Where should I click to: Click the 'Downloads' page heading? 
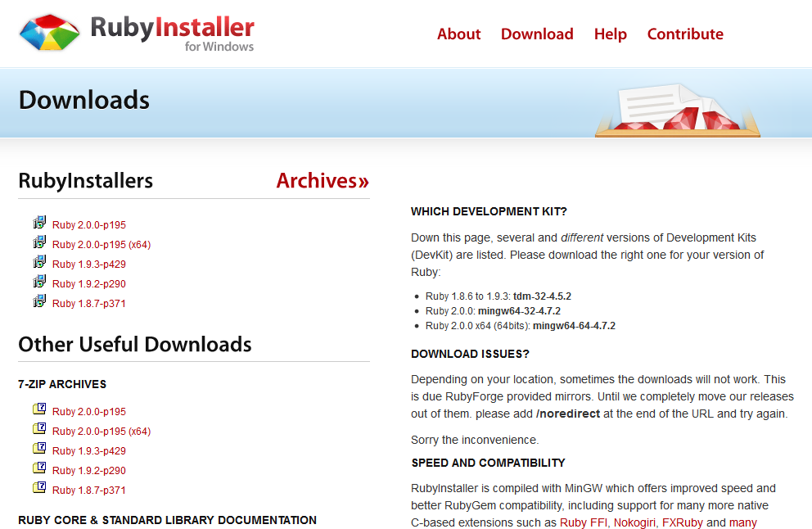[84, 100]
